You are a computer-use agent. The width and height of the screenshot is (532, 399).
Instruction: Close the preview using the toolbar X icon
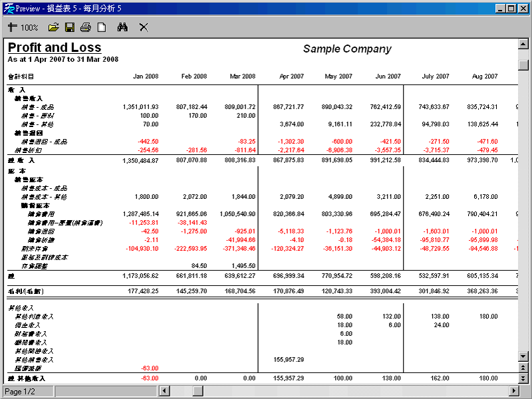pyautogui.click(x=143, y=27)
